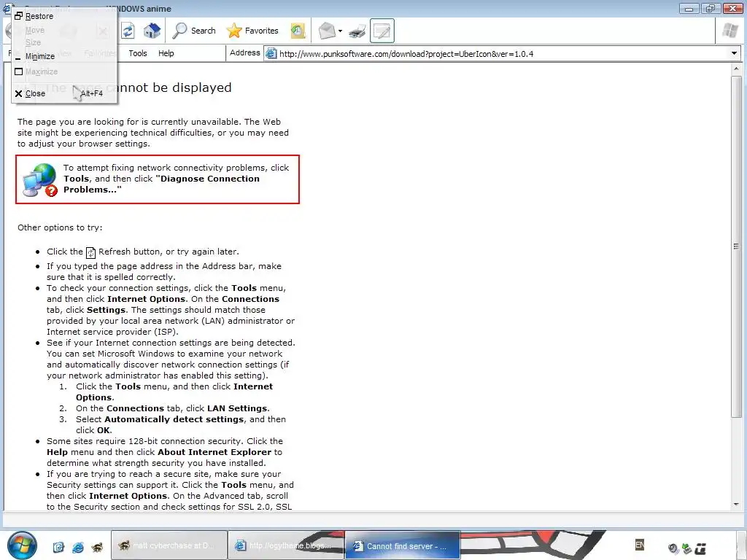The height and width of the screenshot is (560, 747).
Task: Click the rightmost tray icon
Action: coord(700,548)
